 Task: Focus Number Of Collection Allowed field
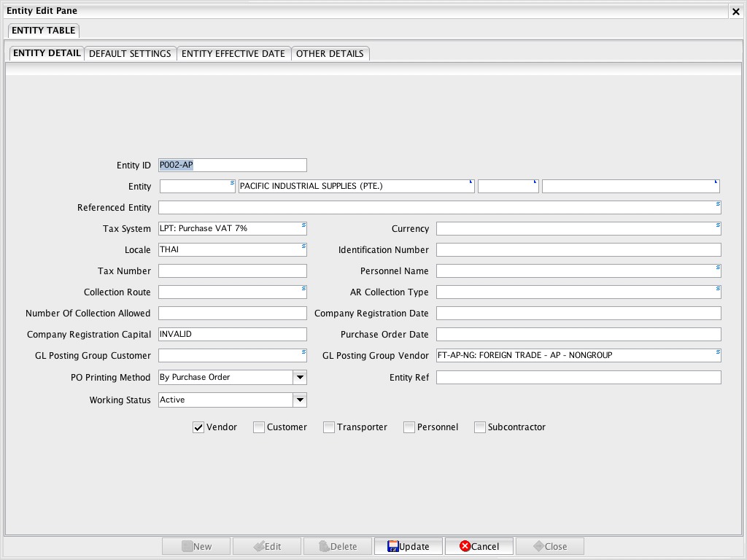pos(233,314)
